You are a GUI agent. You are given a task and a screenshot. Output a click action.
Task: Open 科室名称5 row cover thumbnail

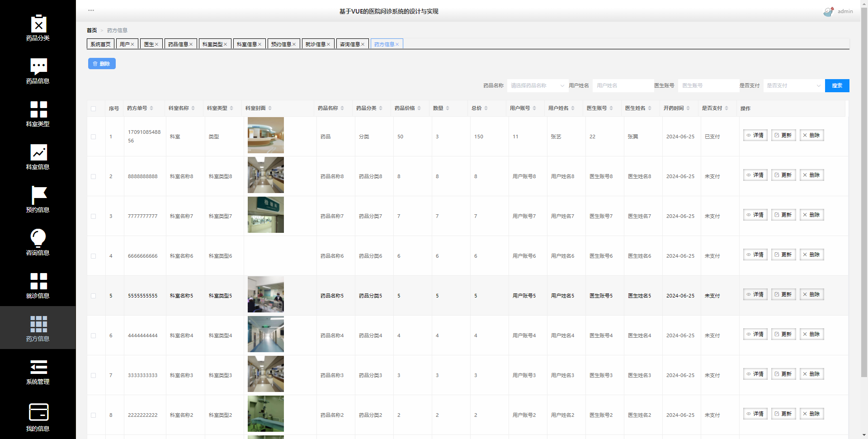pyautogui.click(x=266, y=294)
